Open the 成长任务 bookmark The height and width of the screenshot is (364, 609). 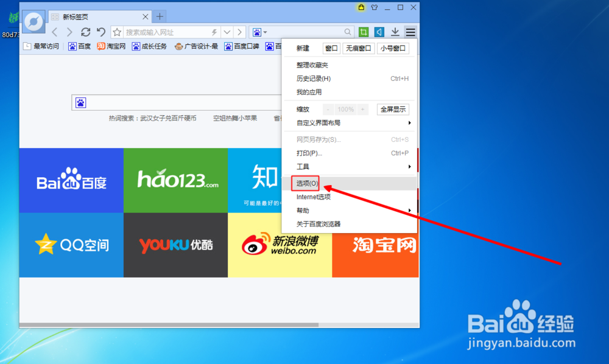pyautogui.click(x=149, y=46)
